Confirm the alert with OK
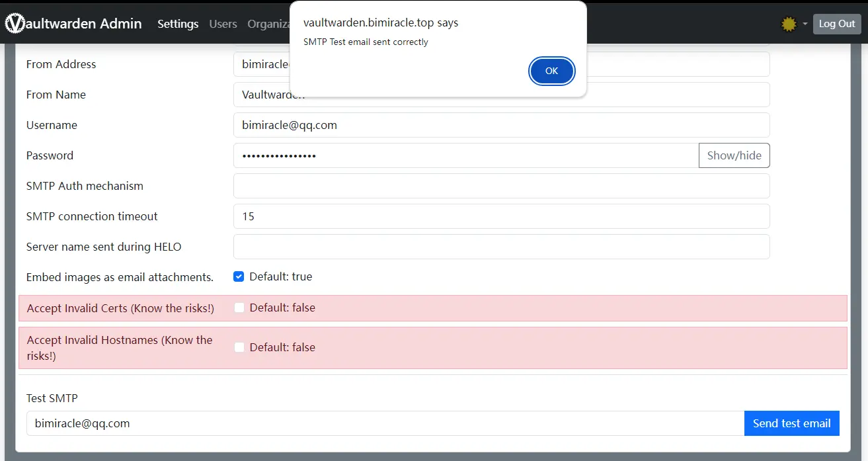 pyautogui.click(x=551, y=71)
